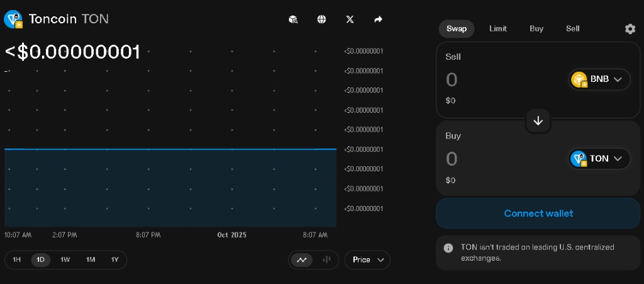Select the 1W time range
The width and height of the screenshot is (644, 284).
pos(65,259)
